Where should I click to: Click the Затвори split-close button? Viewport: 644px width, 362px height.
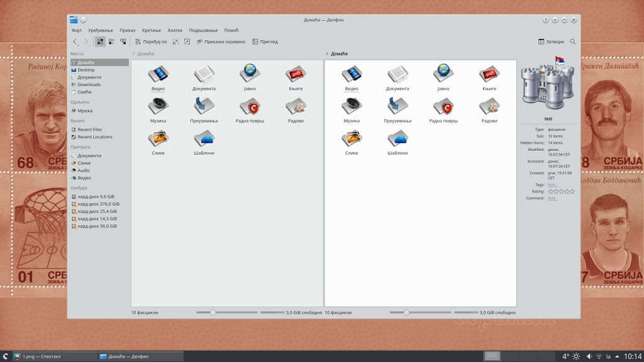551,41
